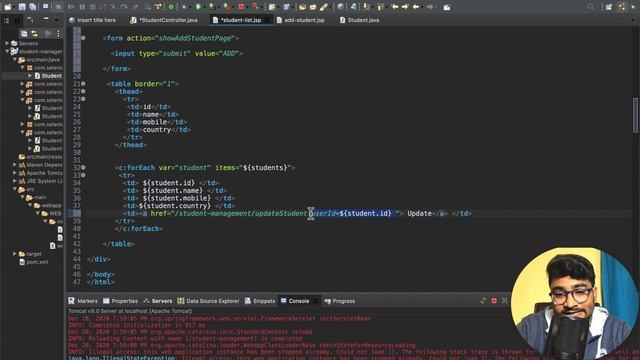
Task: Click the country header cell text on line 27
Action: (x=157, y=130)
